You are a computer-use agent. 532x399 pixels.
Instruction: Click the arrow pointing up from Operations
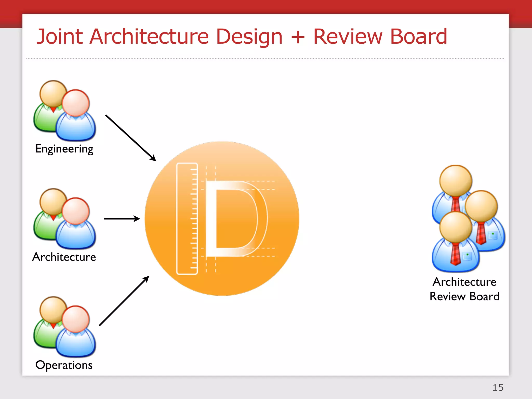tap(124, 301)
